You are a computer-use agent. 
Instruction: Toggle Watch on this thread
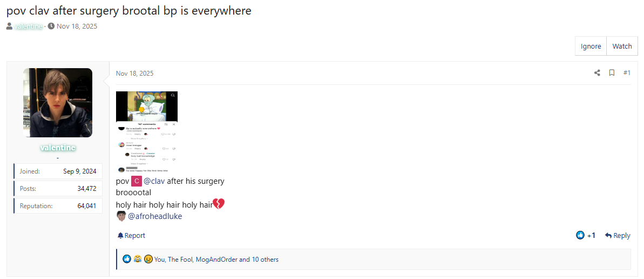click(622, 46)
